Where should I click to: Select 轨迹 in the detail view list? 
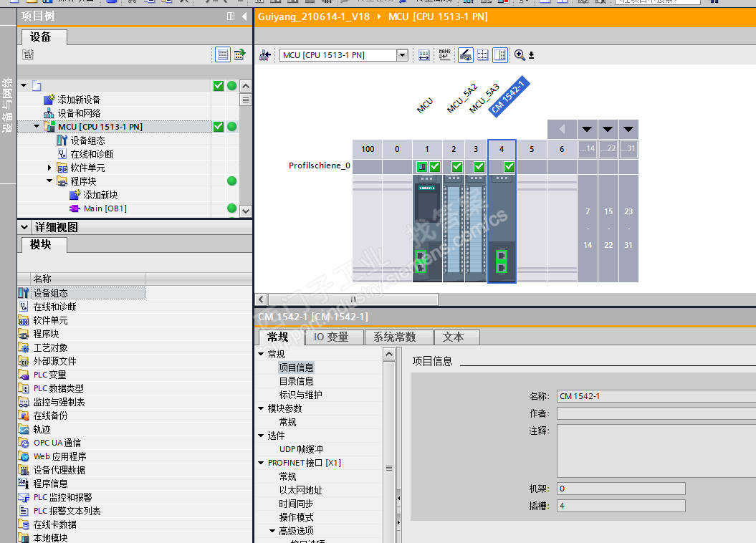[x=42, y=429]
